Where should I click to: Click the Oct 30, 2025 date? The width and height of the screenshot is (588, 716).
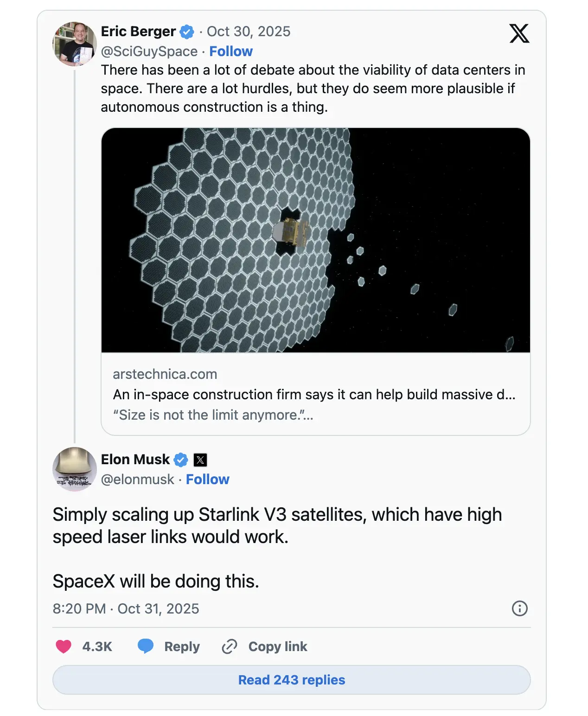tap(249, 32)
